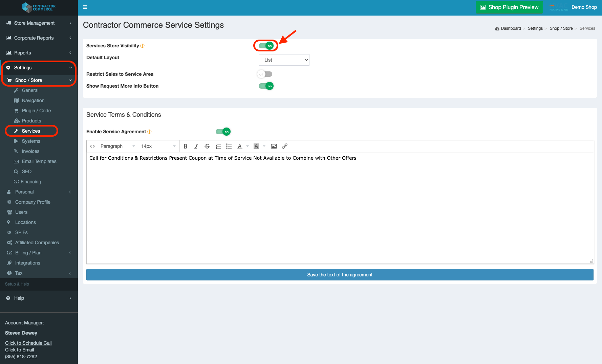Click the Locations pin icon
Screen dimensions: 602x364
8,222
